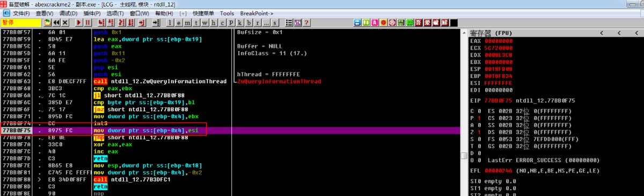Viewport: 644px width, 196px height.
Task: Show Patches with the 'P' button
Action: coord(231,23)
